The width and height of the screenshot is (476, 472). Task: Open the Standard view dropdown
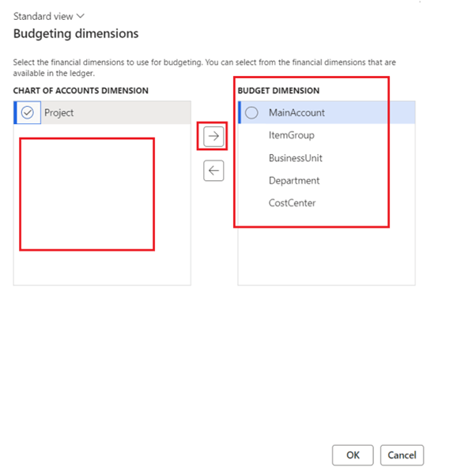(47, 16)
